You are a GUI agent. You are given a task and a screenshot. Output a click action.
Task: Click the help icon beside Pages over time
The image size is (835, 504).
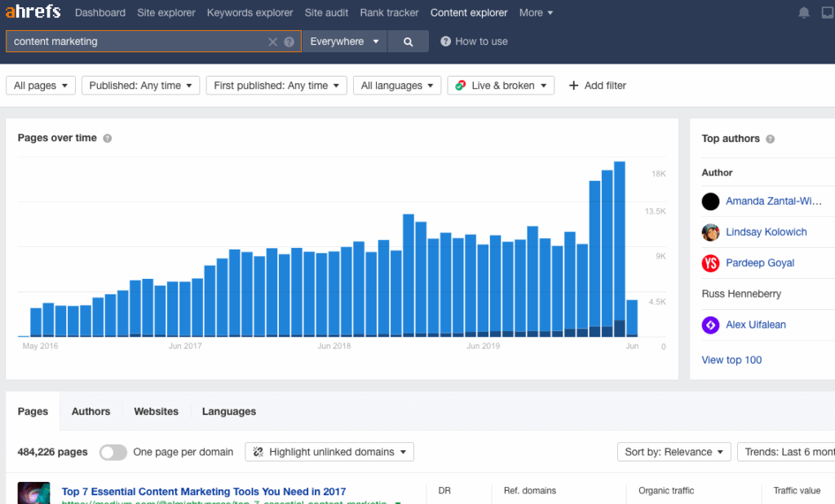(x=108, y=139)
